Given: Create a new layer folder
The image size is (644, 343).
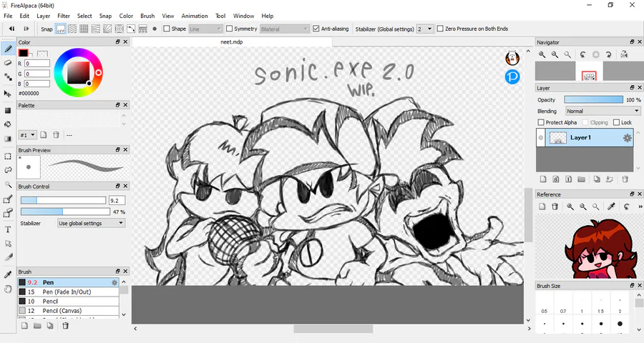Looking at the screenshot, I should coord(581,179).
